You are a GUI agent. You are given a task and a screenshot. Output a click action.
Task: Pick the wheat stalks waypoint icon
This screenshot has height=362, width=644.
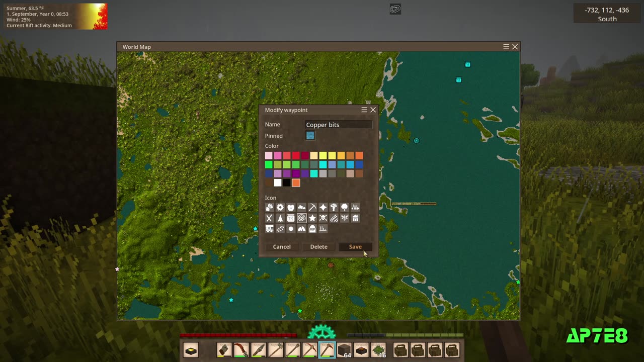(x=334, y=218)
